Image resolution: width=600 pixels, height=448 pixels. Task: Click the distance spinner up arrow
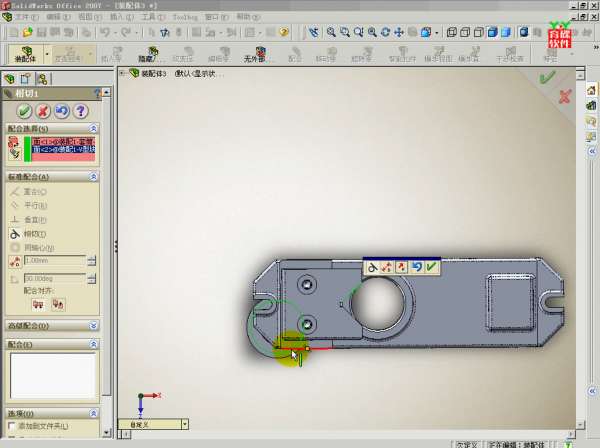point(92,257)
